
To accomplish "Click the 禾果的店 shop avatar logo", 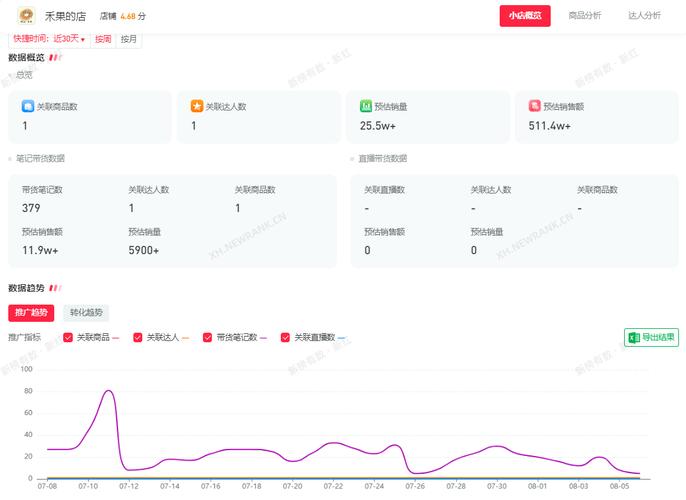I will [26, 16].
